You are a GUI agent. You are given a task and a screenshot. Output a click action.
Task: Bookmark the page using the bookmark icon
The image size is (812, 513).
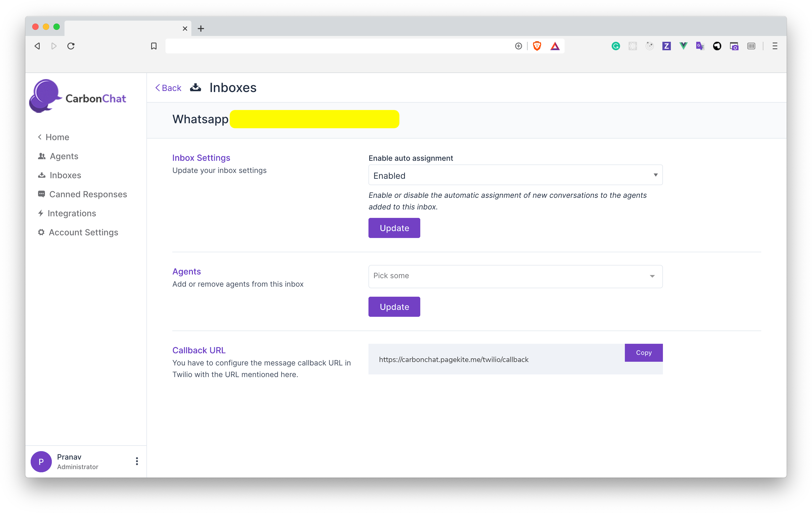(154, 46)
